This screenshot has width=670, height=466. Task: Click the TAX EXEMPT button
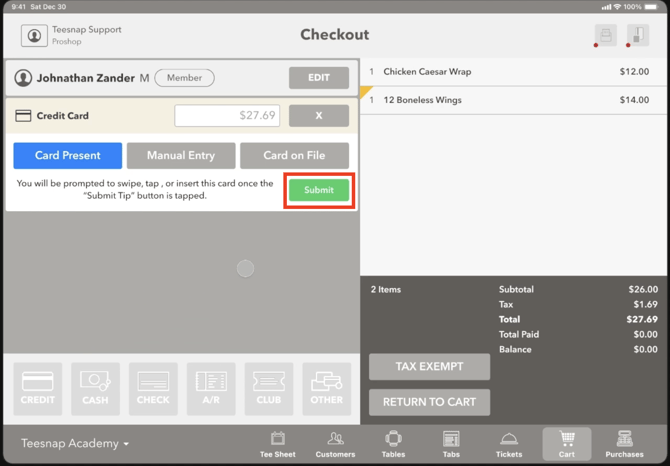(429, 366)
